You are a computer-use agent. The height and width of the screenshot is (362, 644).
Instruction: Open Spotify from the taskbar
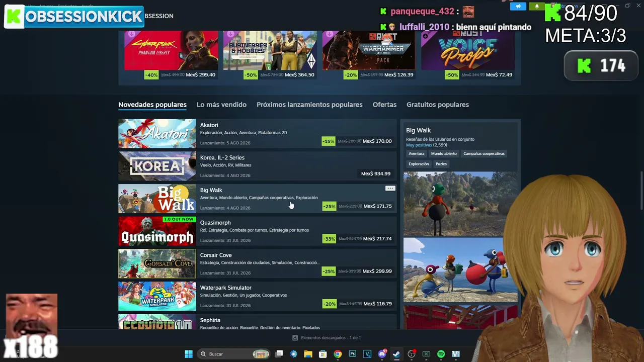441,354
